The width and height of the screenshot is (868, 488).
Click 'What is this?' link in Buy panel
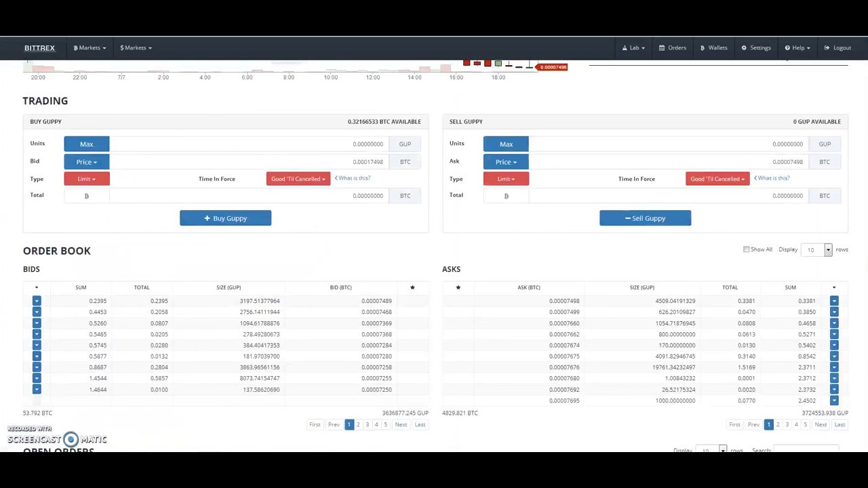coord(353,178)
